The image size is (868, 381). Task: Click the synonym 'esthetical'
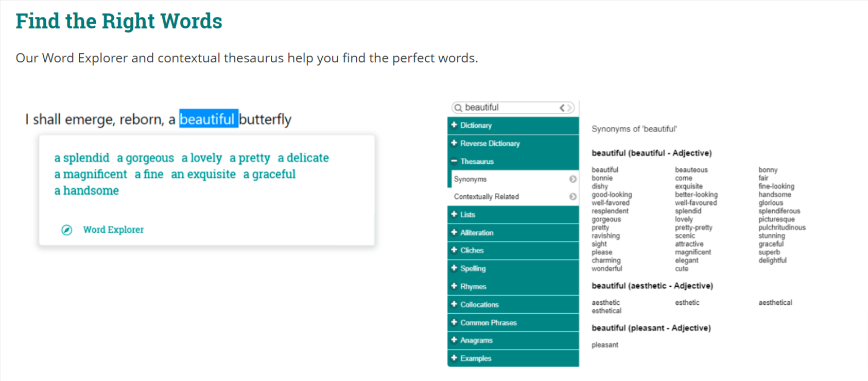pos(606,311)
